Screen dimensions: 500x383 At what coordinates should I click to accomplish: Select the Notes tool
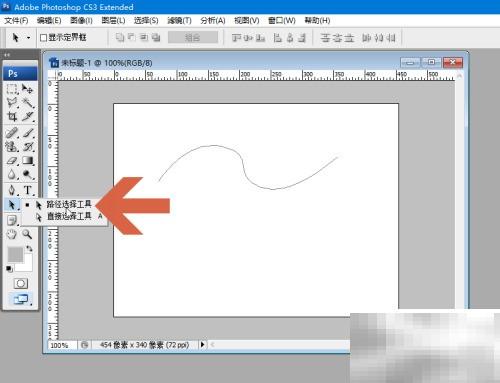(x=12, y=220)
